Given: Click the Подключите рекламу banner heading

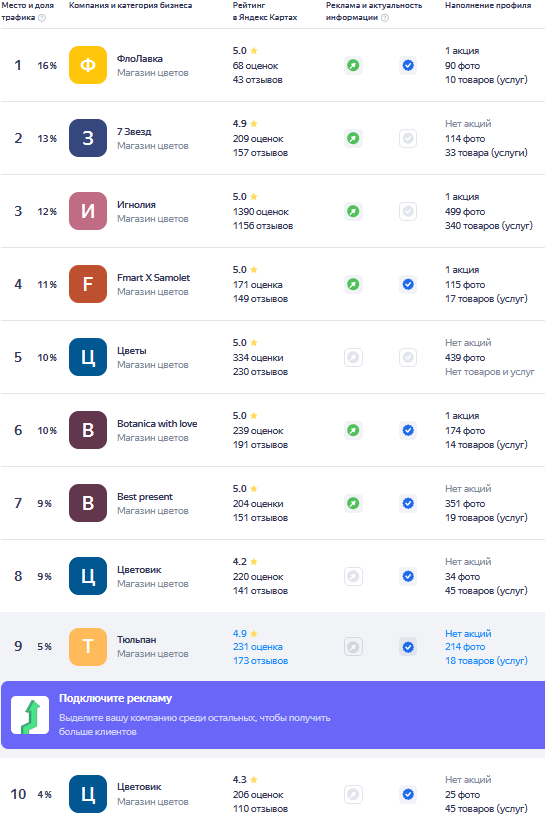Looking at the screenshot, I should pyautogui.click(x=115, y=698).
